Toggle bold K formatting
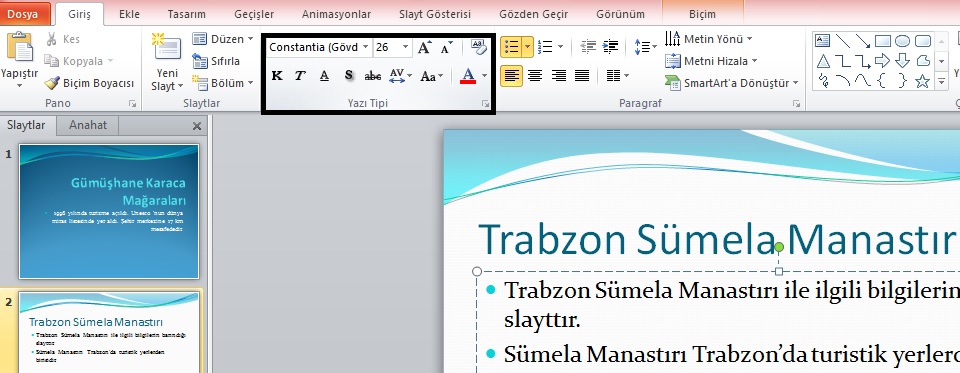The height and width of the screenshot is (373, 960). click(x=277, y=75)
